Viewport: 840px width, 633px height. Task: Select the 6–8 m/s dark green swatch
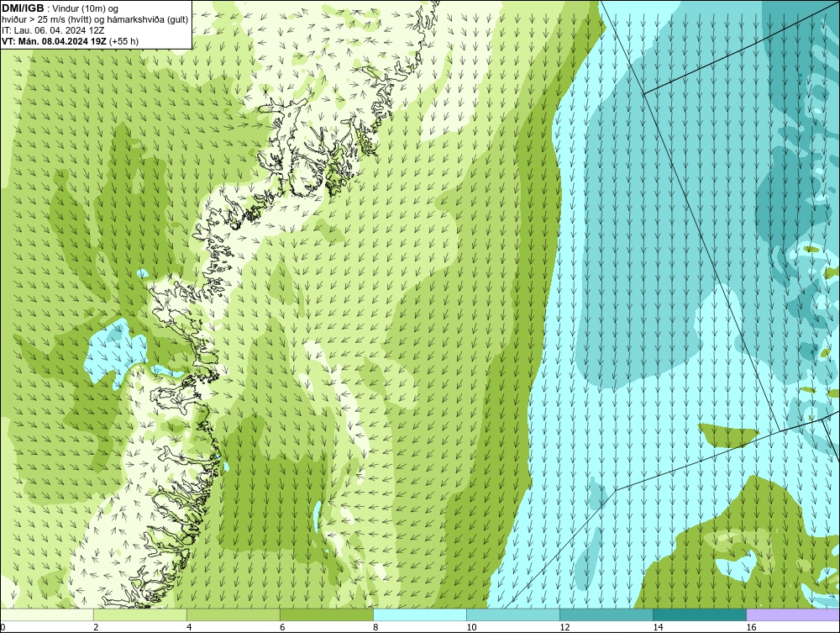click(x=326, y=615)
